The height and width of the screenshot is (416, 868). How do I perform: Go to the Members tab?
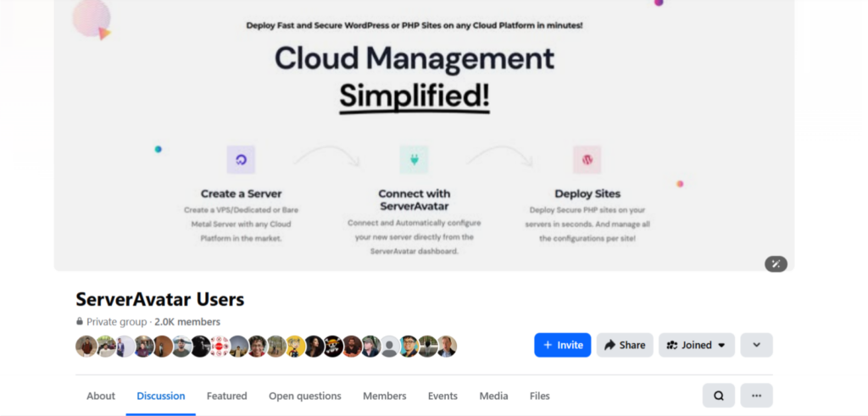point(384,396)
